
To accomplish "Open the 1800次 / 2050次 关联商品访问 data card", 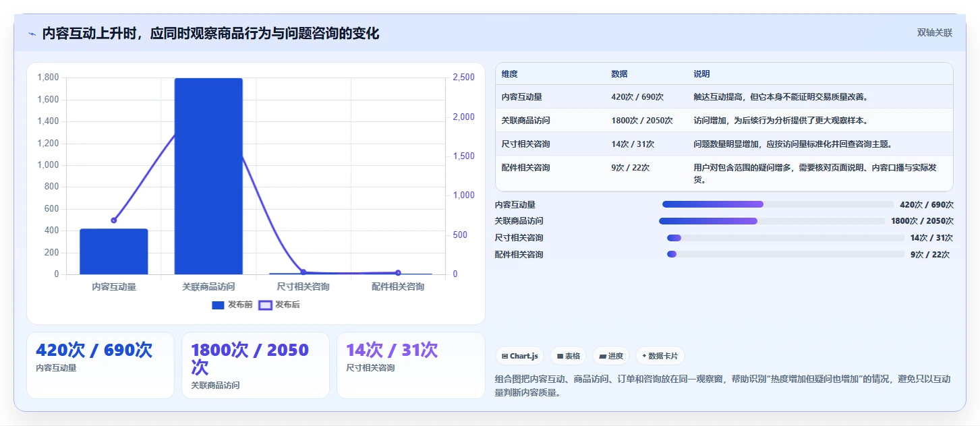I will 256,365.
